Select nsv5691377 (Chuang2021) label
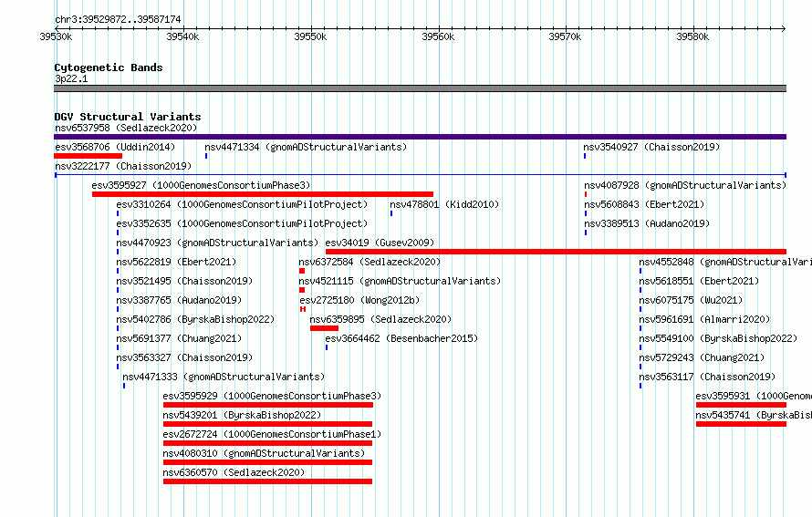Viewport: 812px width, 517px height. click(x=179, y=338)
